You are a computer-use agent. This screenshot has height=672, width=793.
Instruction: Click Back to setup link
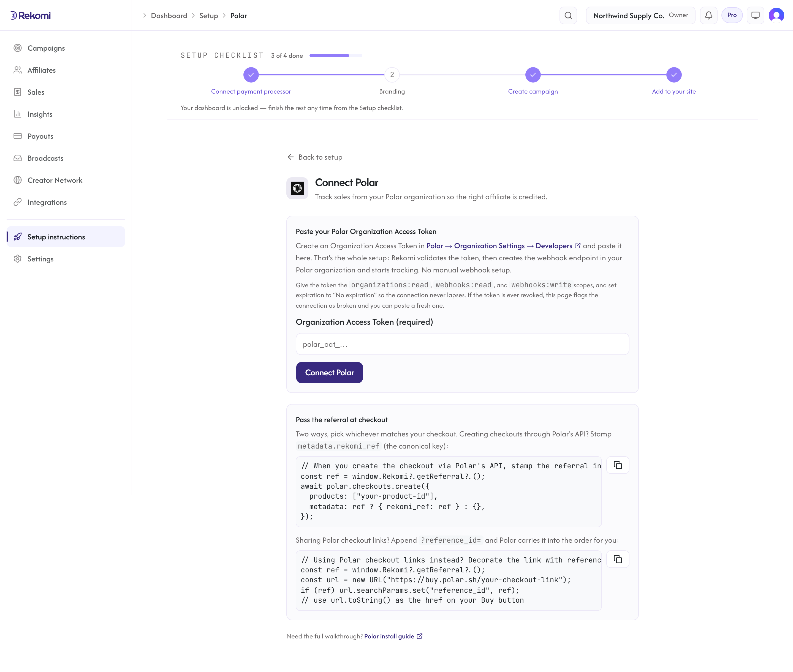tap(315, 157)
